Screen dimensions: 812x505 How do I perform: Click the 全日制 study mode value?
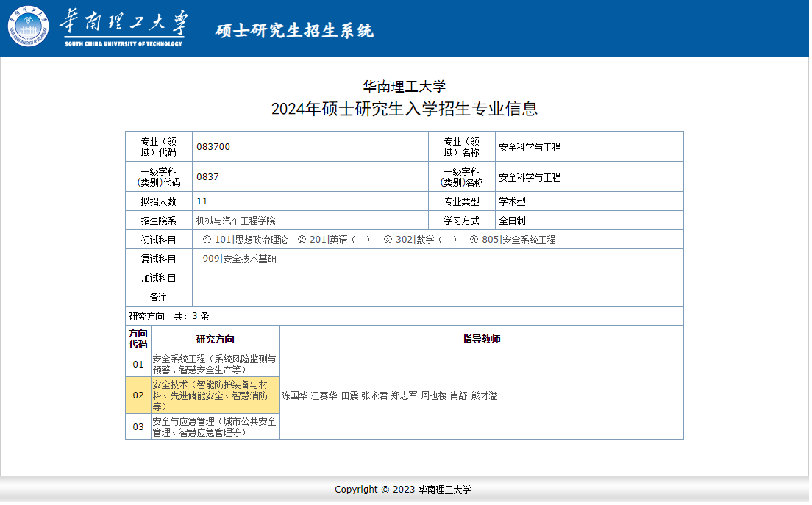tap(512, 221)
